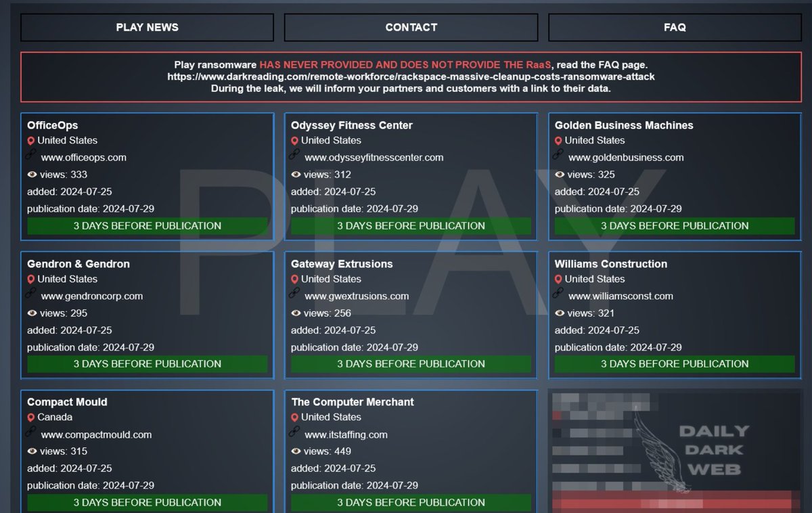Click the www.gendroncorp.com URL text
The image size is (812, 513).
point(91,296)
